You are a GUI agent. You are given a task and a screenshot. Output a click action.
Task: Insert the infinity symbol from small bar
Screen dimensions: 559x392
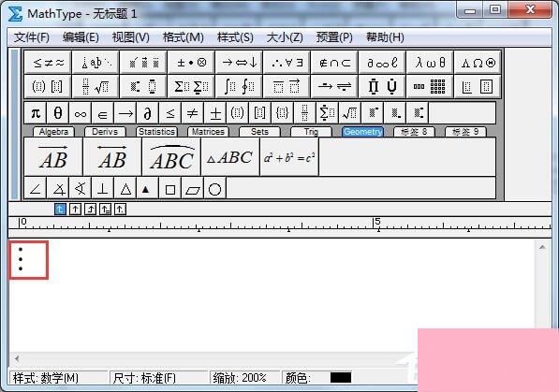coord(81,113)
